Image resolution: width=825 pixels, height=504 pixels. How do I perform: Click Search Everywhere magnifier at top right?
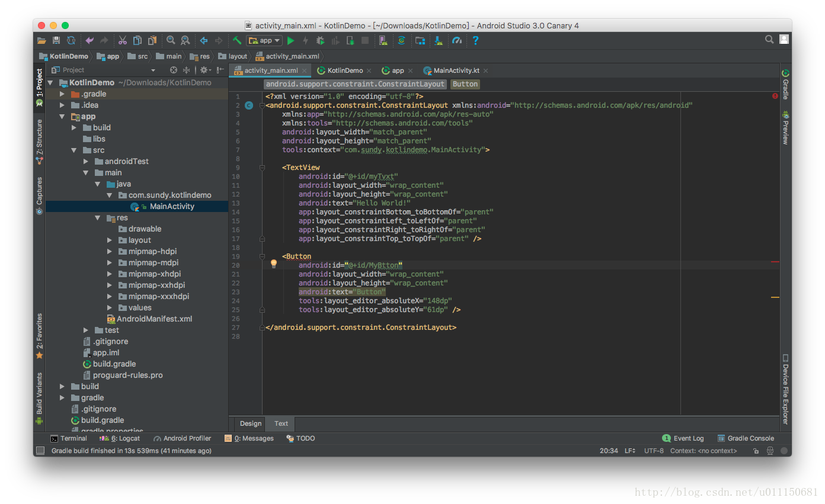pyautogui.click(x=769, y=40)
